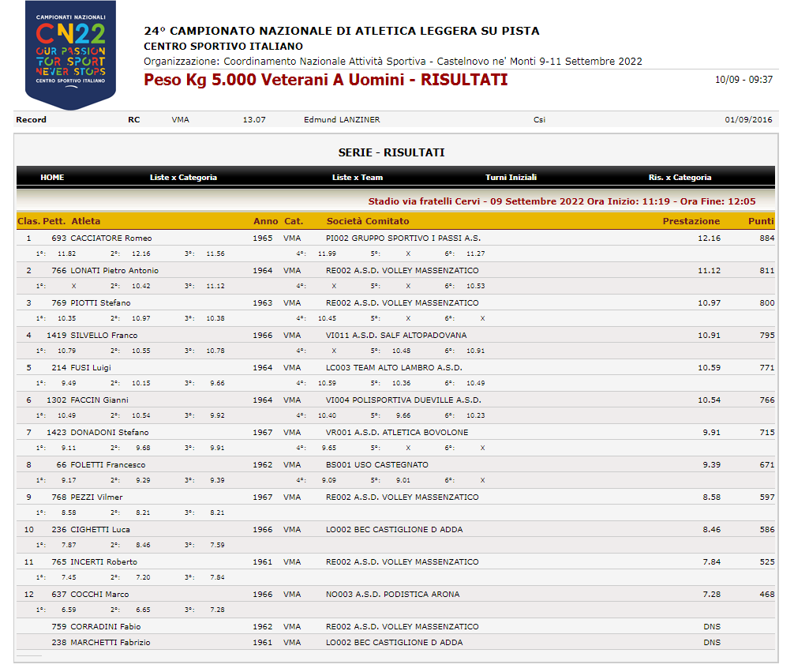Image resolution: width=794 pixels, height=672 pixels.
Task: Select athlete CACCIATORE Romeo
Action: pyautogui.click(x=111, y=238)
